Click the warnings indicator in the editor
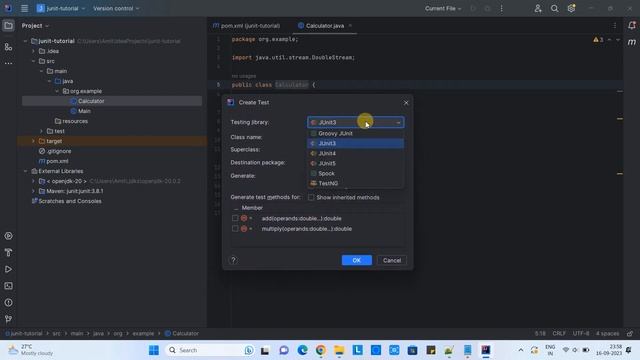640x360 pixels. (x=598, y=40)
